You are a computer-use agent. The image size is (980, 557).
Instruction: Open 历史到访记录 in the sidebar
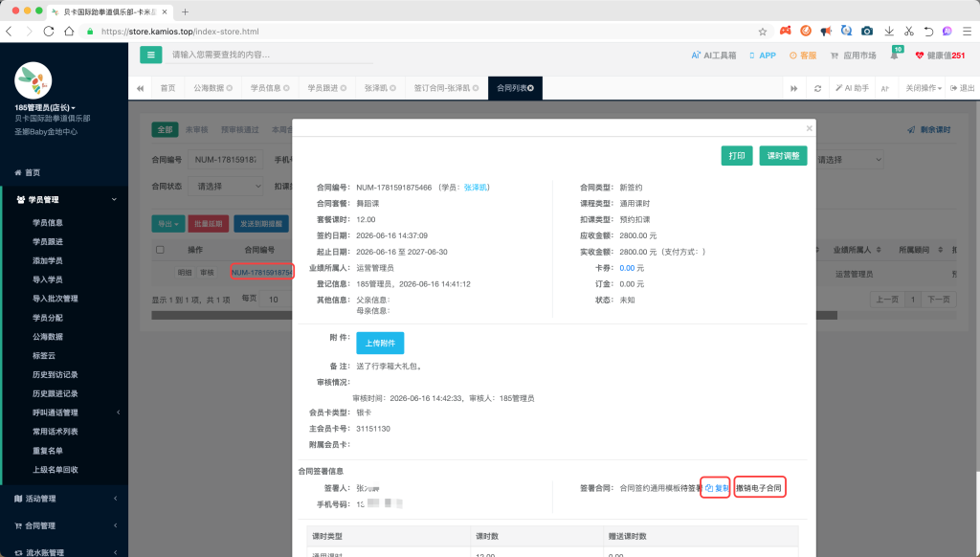tap(55, 374)
